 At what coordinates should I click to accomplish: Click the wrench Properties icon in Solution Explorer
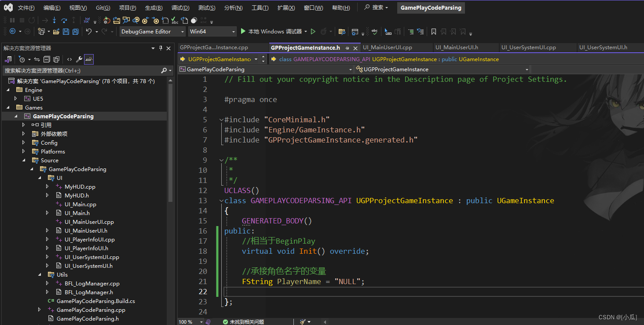(x=79, y=59)
